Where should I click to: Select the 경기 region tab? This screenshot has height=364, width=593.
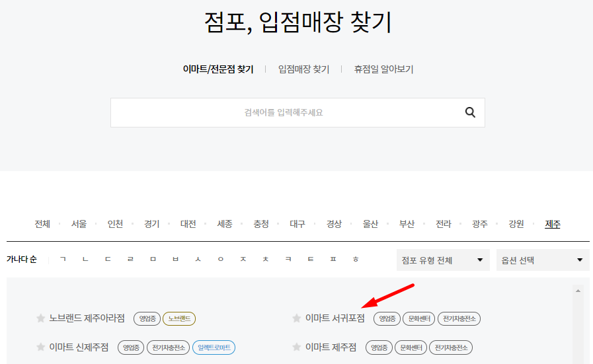(x=151, y=224)
